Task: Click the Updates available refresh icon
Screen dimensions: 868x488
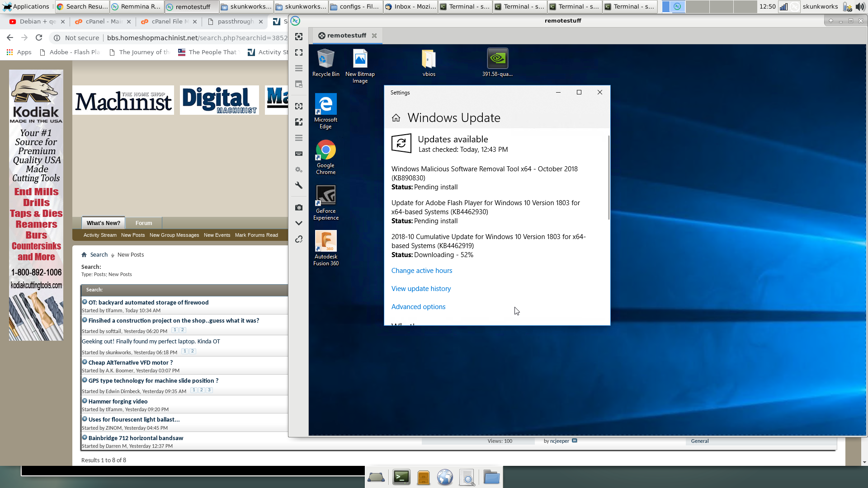Action: (401, 144)
